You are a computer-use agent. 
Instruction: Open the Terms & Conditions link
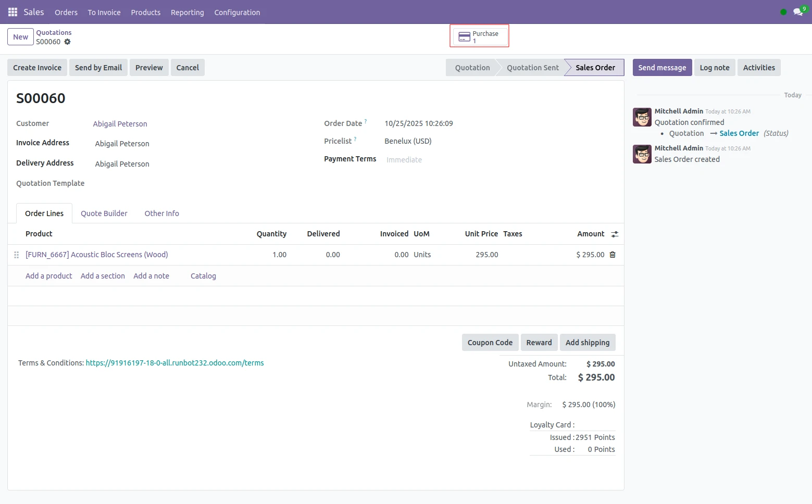coord(174,363)
